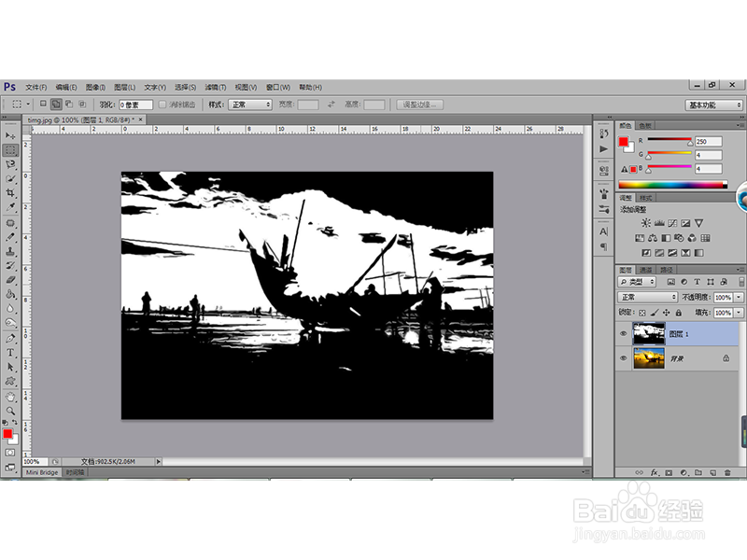Screen dimensions: 747x560
Task: Click the Add layer mask icon
Action: pos(669,473)
